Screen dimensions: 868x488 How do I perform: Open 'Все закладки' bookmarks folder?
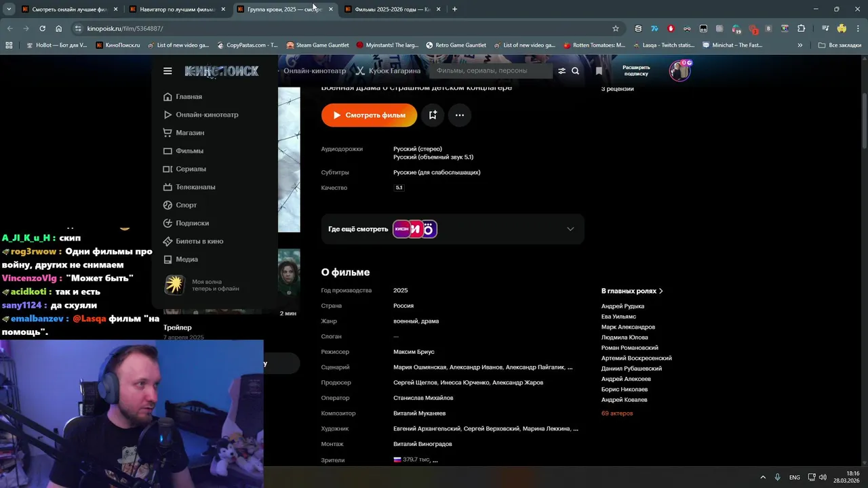[840, 45]
